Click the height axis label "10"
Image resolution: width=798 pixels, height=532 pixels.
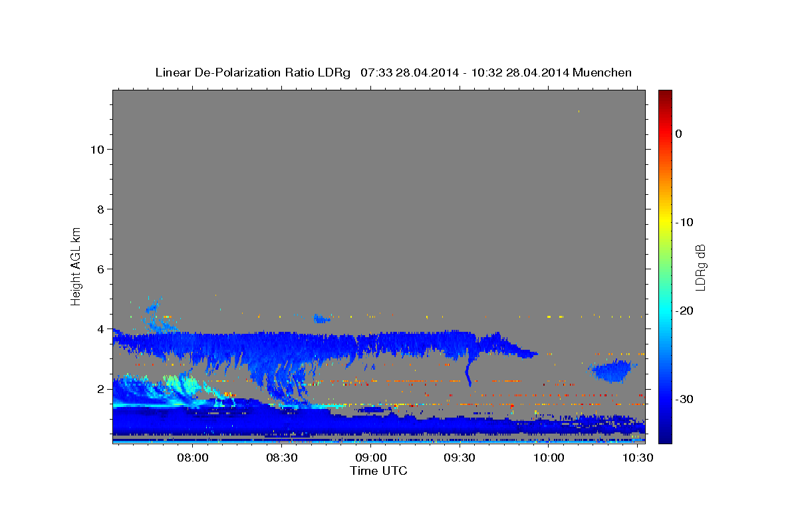[x=96, y=149]
